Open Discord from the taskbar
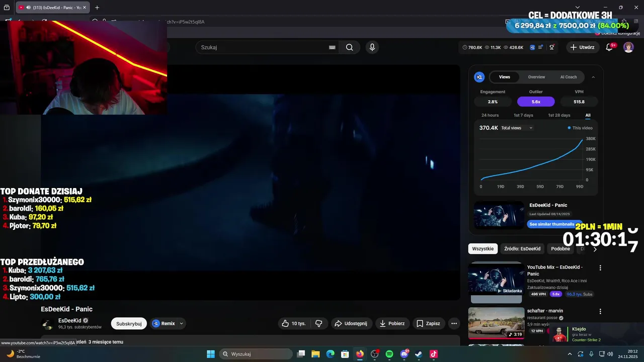This screenshot has width=644, height=362. (404, 354)
